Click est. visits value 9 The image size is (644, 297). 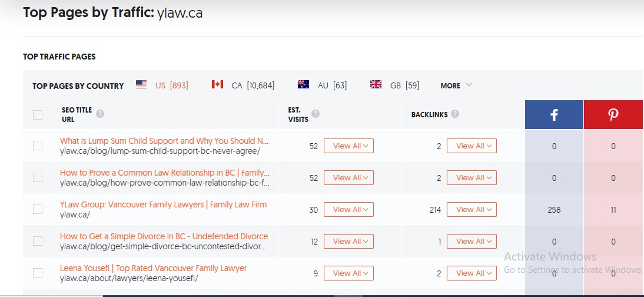[316, 273]
